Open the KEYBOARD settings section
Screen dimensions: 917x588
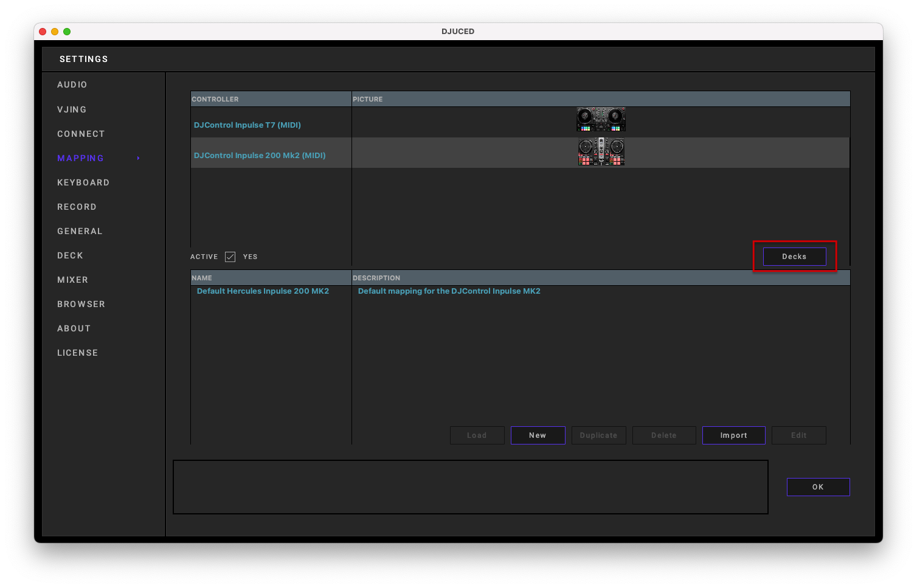click(x=83, y=182)
